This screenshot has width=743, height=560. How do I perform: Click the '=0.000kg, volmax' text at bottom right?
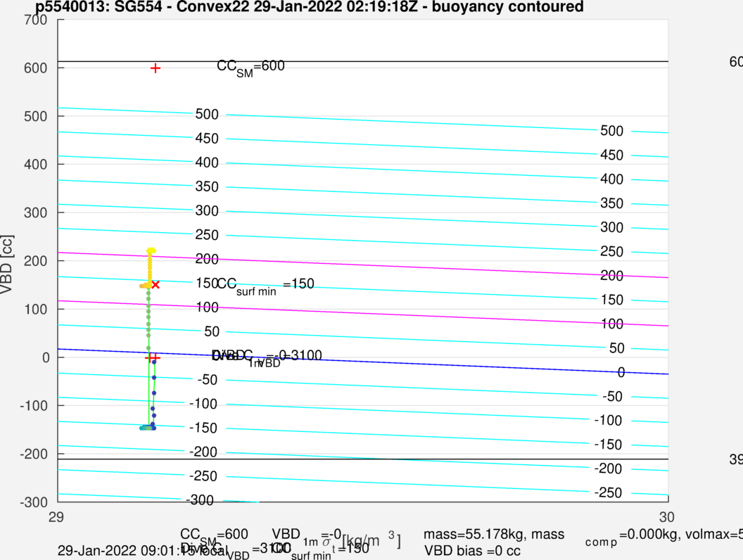pos(675,535)
